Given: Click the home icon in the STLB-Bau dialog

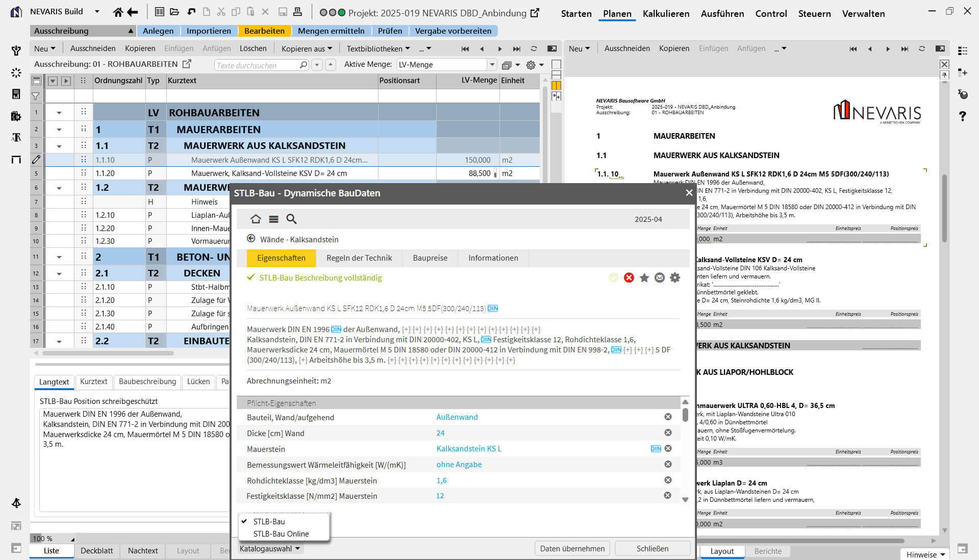Looking at the screenshot, I should (256, 219).
